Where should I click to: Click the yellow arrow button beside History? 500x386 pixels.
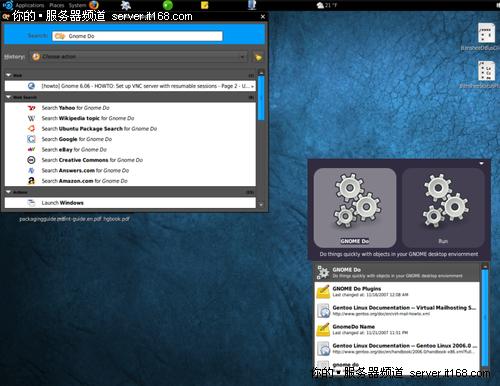(x=258, y=57)
